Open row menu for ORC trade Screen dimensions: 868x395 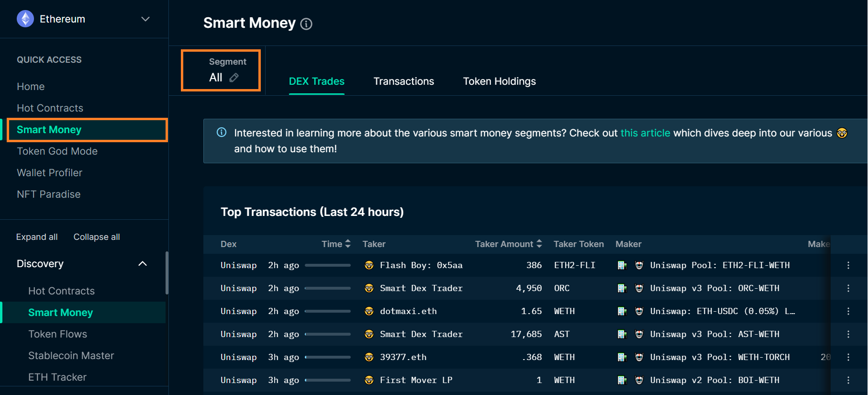click(x=848, y=288)
